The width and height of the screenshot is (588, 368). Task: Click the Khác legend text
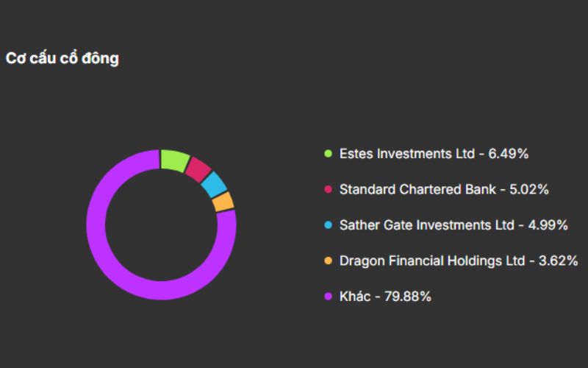pos(356,297)
